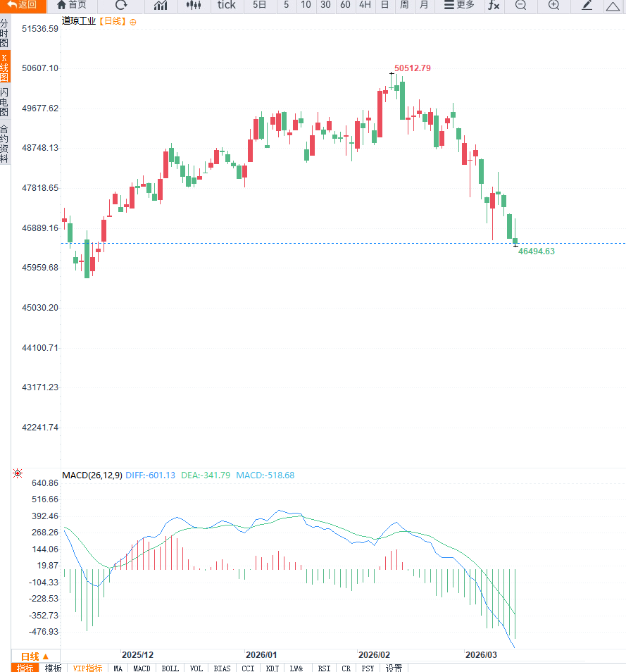The width and height of the screenshot is (626, 672).
Task: Refresh the chart with the reload icon
Action: 121,5
